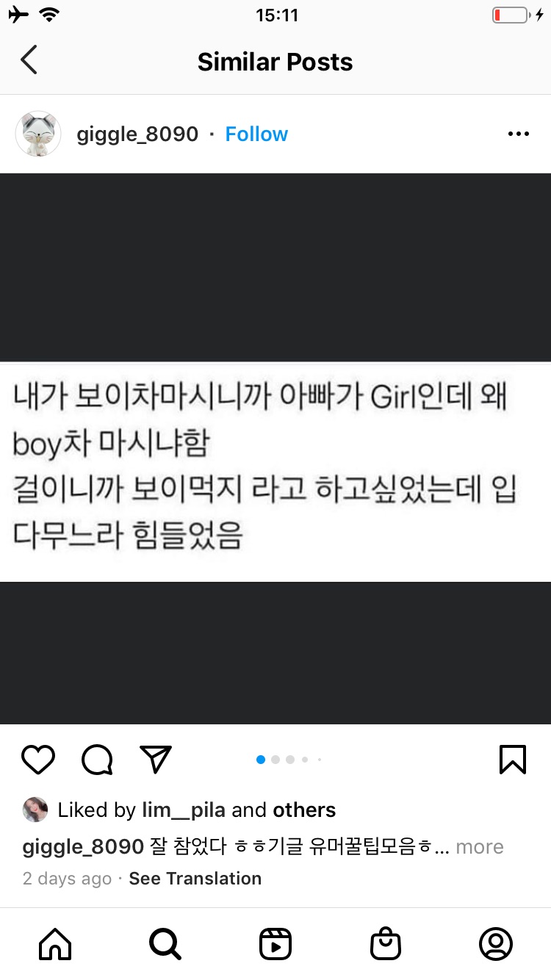
Task: Open the three-dot post options menu
Action: point(518,134)
